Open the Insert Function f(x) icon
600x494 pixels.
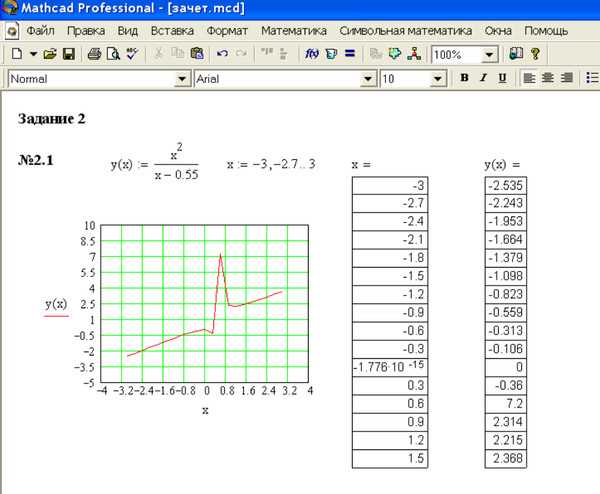click(x=311, y=53)
